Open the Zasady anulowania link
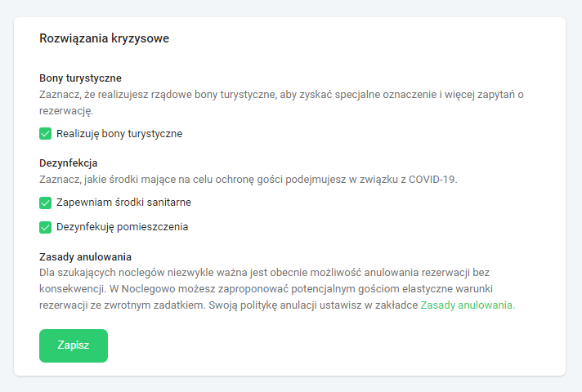Viewport: 582px width, 392px height. [468, 305]
